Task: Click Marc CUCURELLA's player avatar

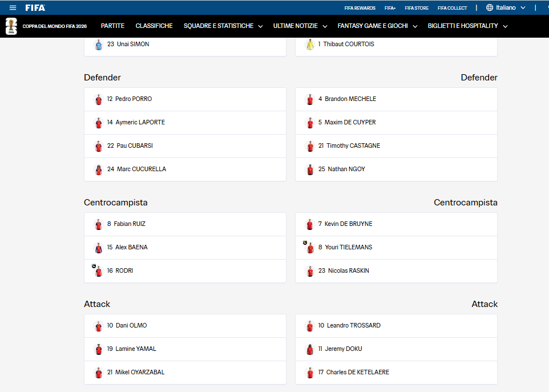Action: click(99, 169)
